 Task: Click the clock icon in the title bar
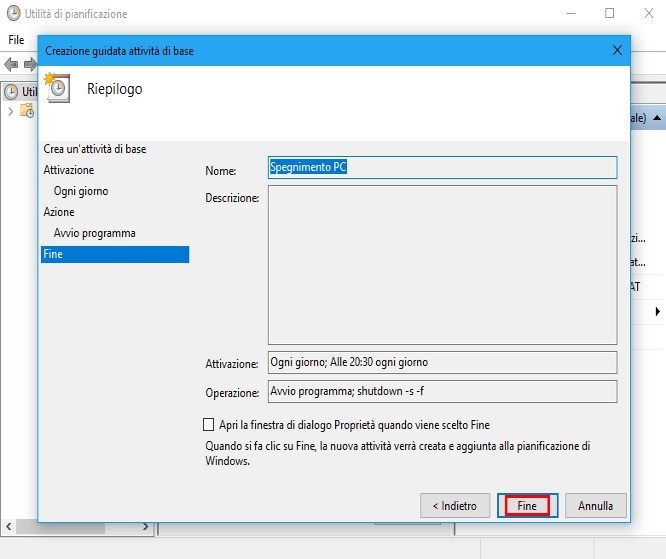[13, 14]
